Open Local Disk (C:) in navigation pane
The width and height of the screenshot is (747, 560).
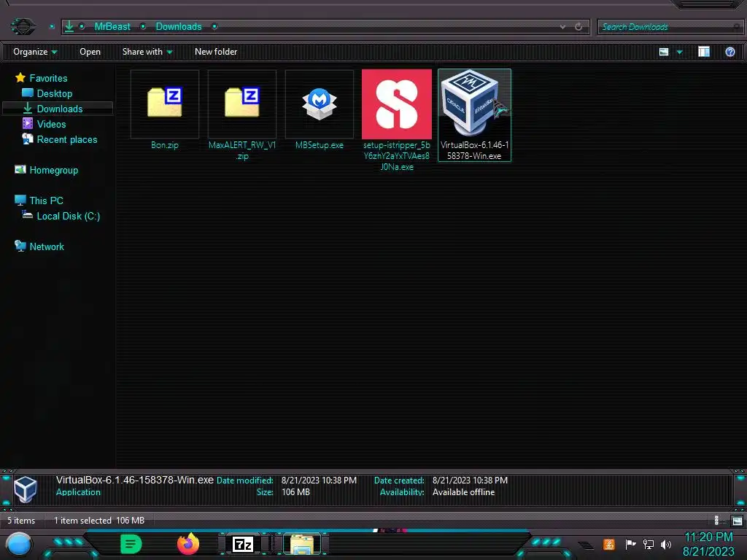tap(69, 216)
